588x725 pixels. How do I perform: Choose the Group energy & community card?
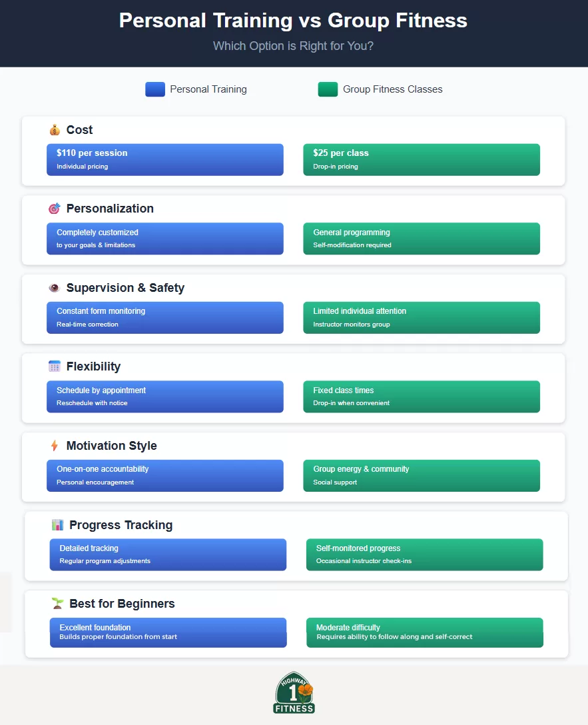[x=421, y=475]
